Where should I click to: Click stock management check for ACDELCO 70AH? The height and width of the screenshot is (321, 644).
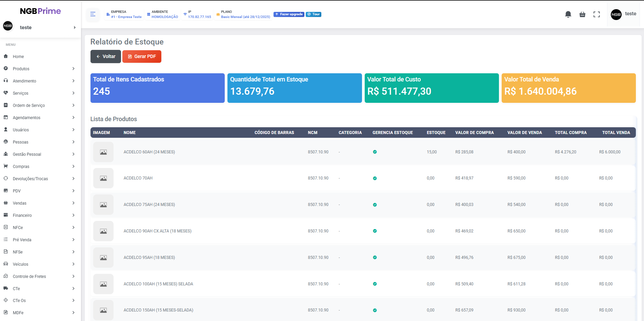coord(375,178)
